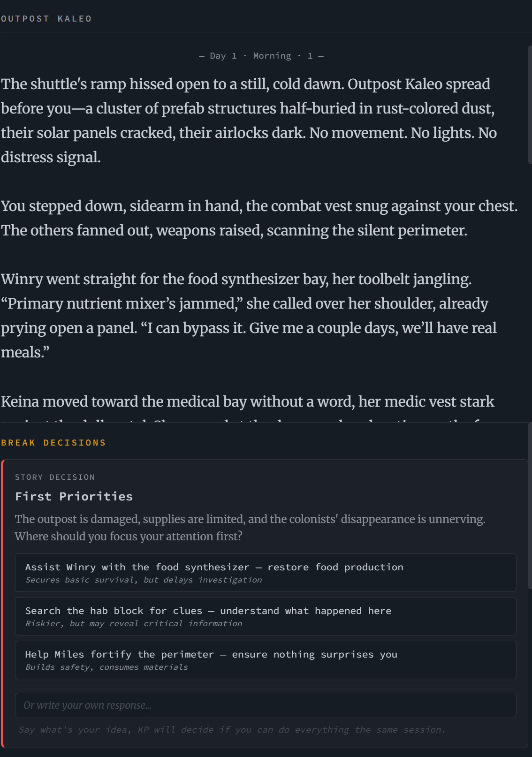This screenshot has width=532, height=757.
Task: Click the OUTPOST KALEO header title
Action: tap(46, 19)
